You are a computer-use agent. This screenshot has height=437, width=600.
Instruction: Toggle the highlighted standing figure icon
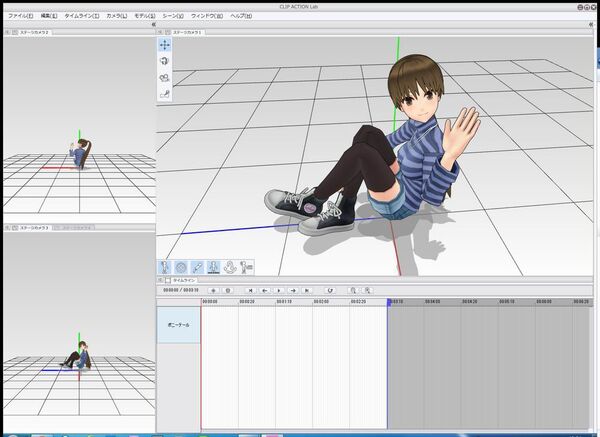pos(213,267)
